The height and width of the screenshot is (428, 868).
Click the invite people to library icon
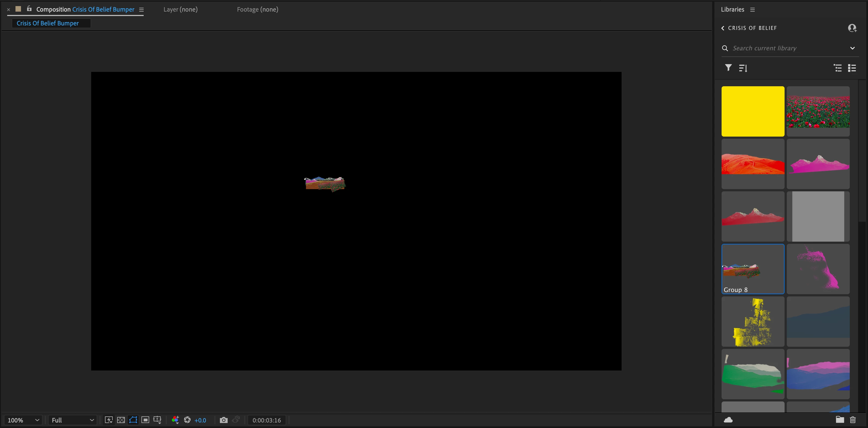pos(852,28)
